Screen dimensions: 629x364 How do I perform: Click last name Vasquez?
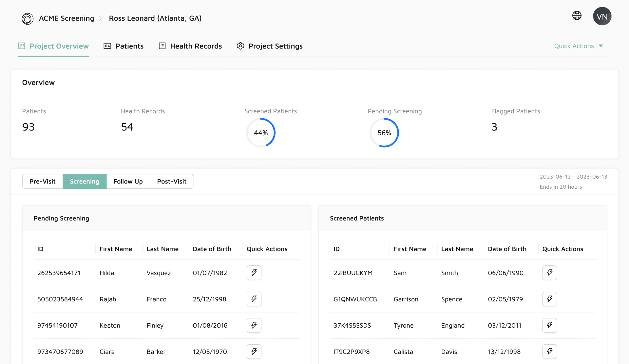pos(159,273)
